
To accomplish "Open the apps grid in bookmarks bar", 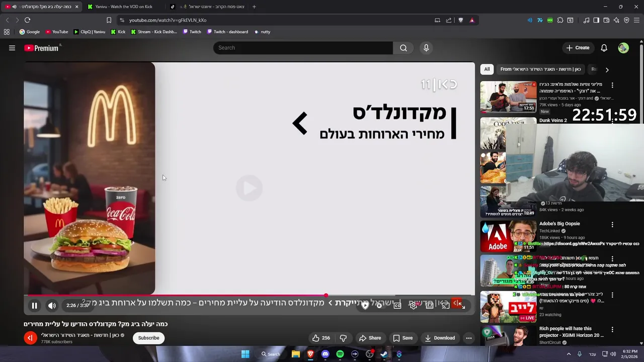I will [x=7, y=32].
